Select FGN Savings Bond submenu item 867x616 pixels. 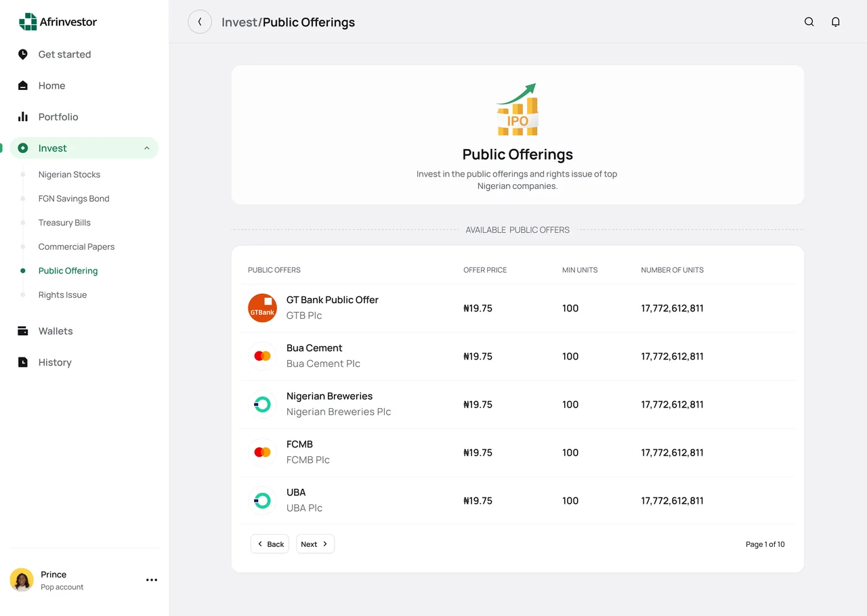(x=74, y=198)
